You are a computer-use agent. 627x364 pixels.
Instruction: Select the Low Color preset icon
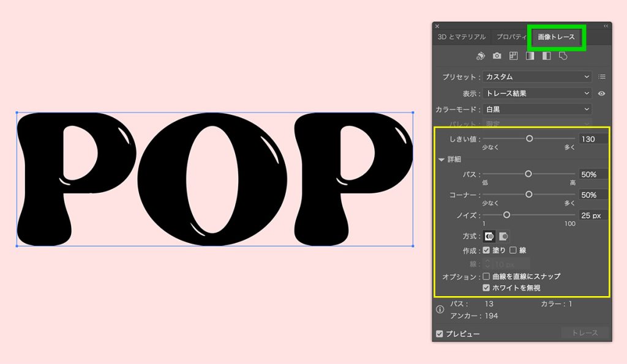pos(513,56)
